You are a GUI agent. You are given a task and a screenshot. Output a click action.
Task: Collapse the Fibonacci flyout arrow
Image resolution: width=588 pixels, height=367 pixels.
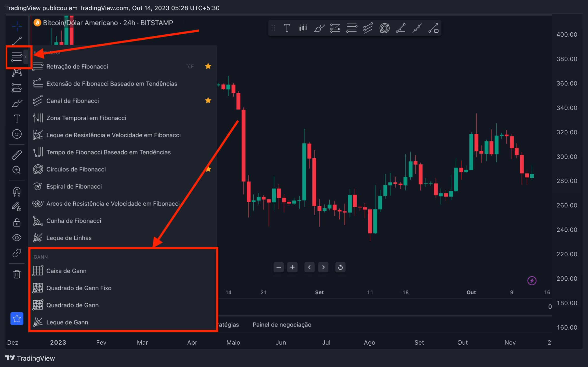26,57
